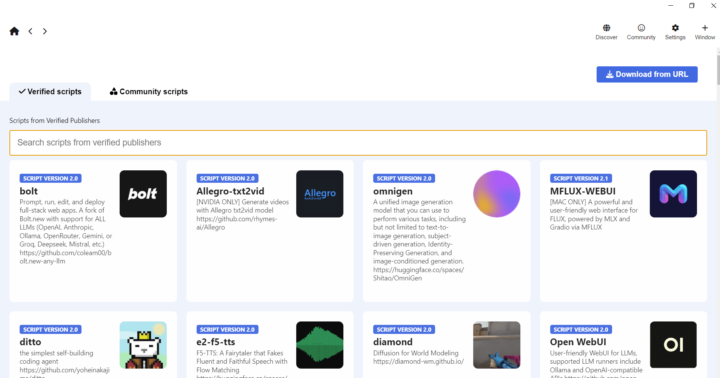Click the diamond description text
720x378 pixels.
pyautogui.click(x=418, y=357)
